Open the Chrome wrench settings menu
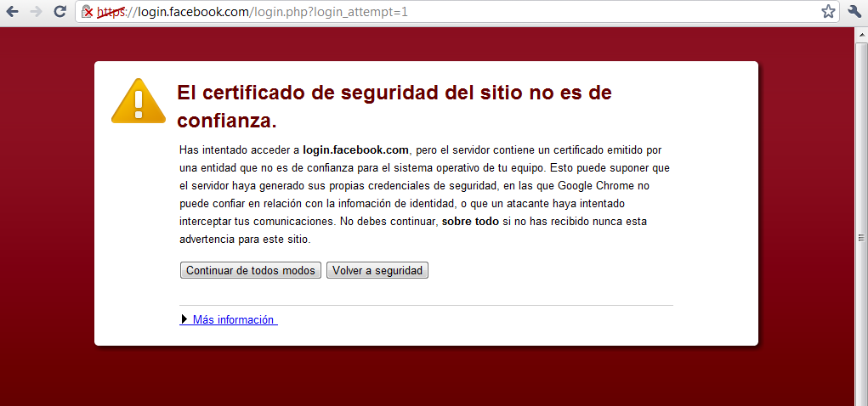Screen dimensions: 868x406 point(854,11)
